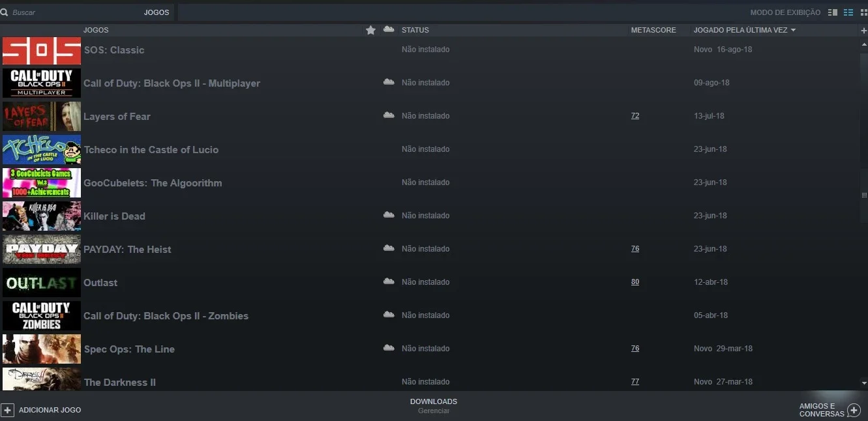
Task: Select Outlast game title
Action: pyautogui.click(x=100, y=283)
